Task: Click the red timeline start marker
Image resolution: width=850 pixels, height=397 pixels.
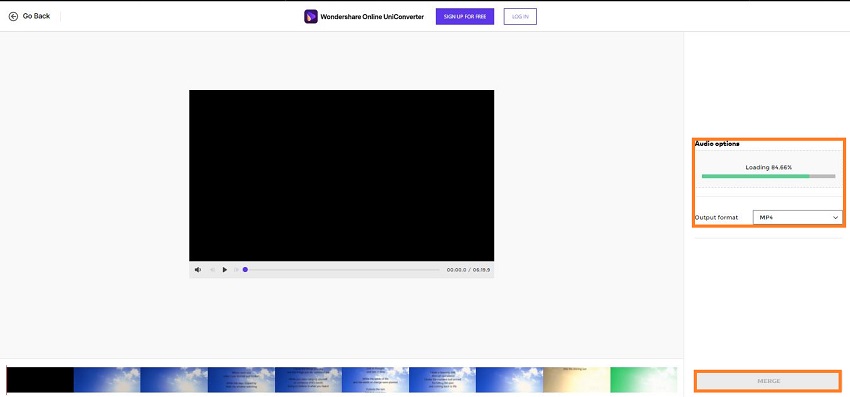Action: [7, 380]
